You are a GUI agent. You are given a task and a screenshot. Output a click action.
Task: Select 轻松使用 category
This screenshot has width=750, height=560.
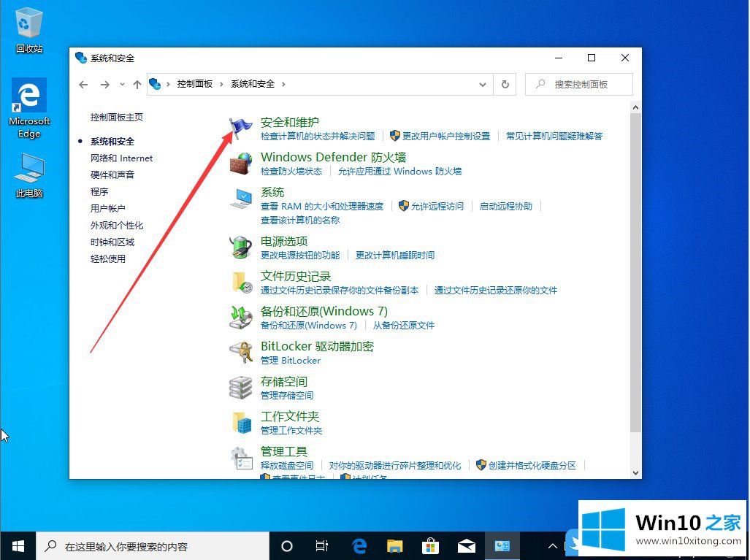(108, 258)
